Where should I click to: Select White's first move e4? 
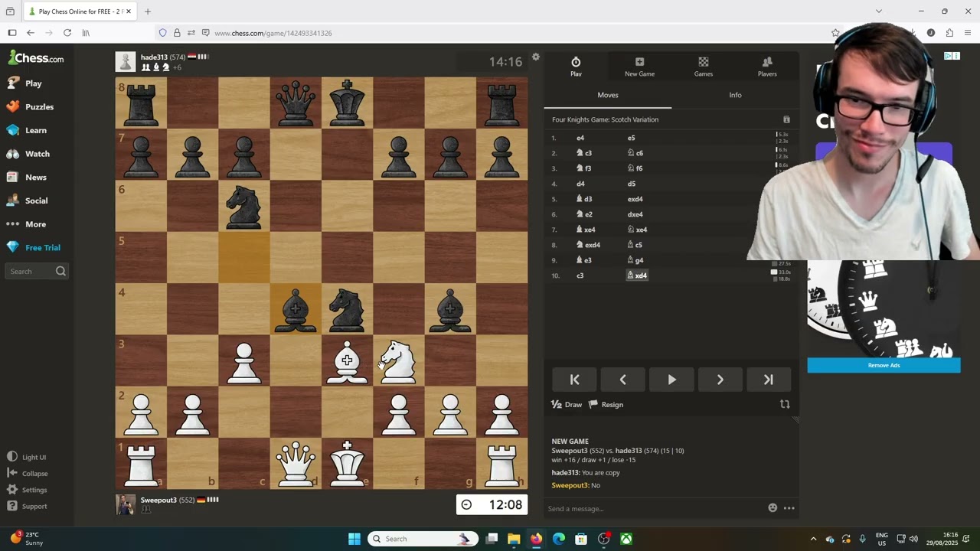click(x=580, y=138)
